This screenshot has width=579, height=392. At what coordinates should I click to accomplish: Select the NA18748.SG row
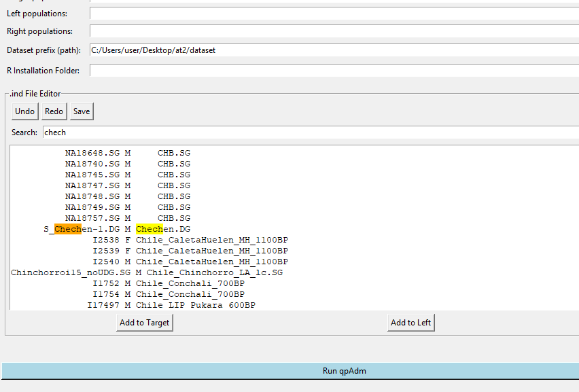click(128, 196)
